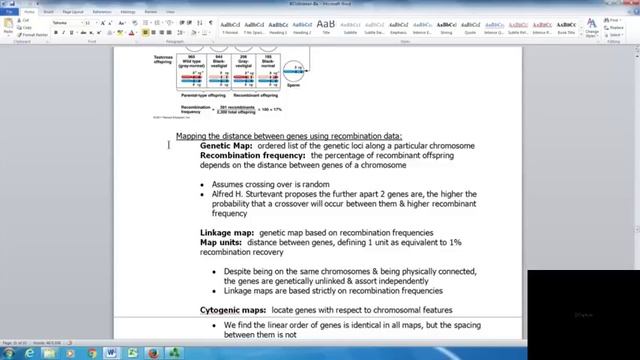The height and width of the screenshot is (360, 640).
Task: Apply the Book Title style
Action: 566,27
